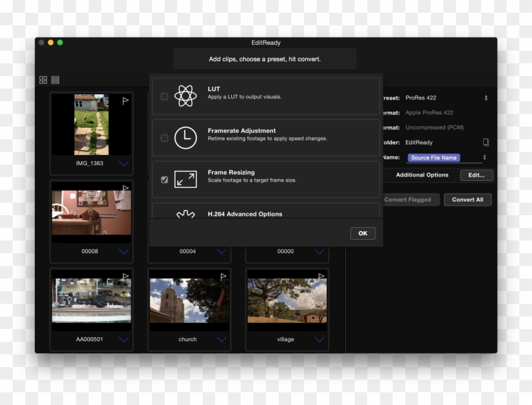
Task: Select the AA000501 clip thumbnail
Action: pos(91,300)
